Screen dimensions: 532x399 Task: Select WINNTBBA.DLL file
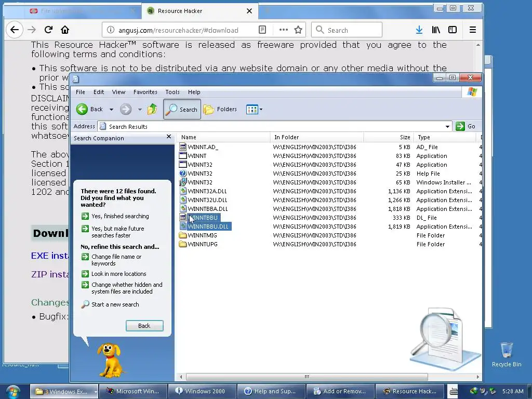click(x=208, y=209)
